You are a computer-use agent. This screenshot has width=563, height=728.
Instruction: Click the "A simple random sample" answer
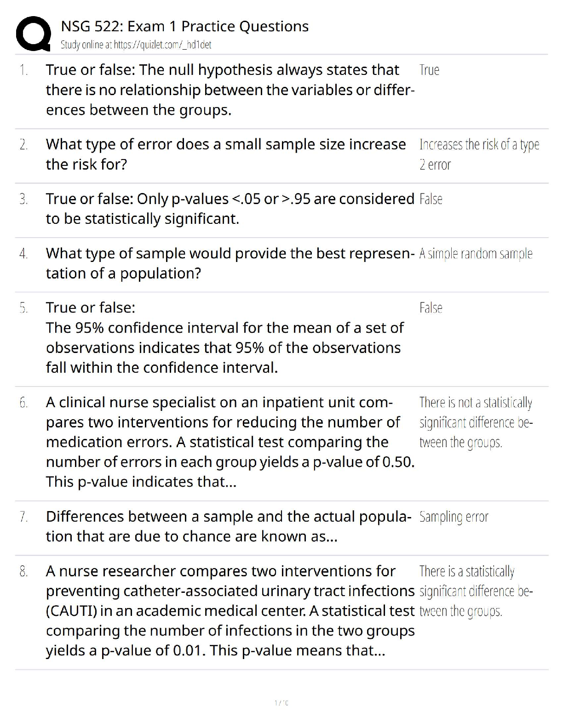coord(476,254)
